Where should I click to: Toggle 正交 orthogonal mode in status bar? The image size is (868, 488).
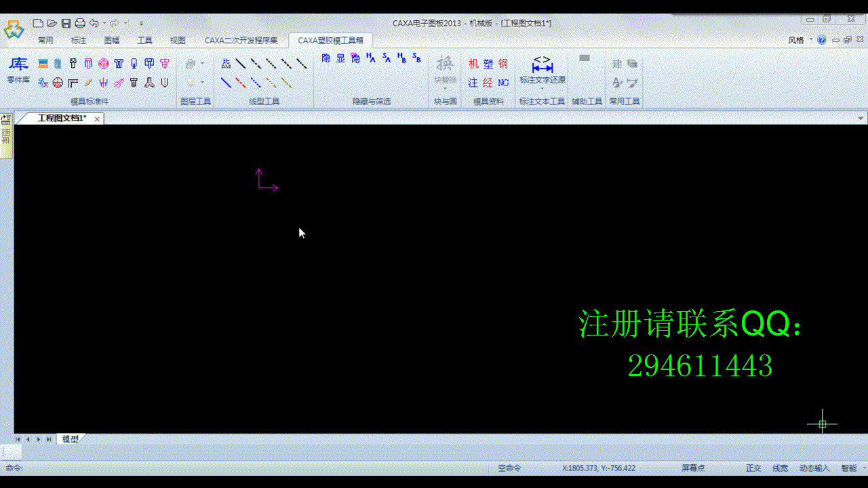753,468
